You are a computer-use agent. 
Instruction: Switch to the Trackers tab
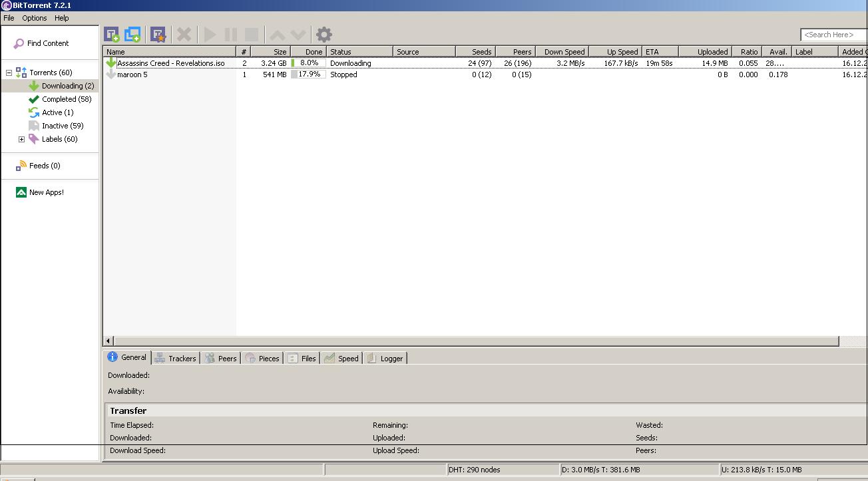(x=176, y=358)
